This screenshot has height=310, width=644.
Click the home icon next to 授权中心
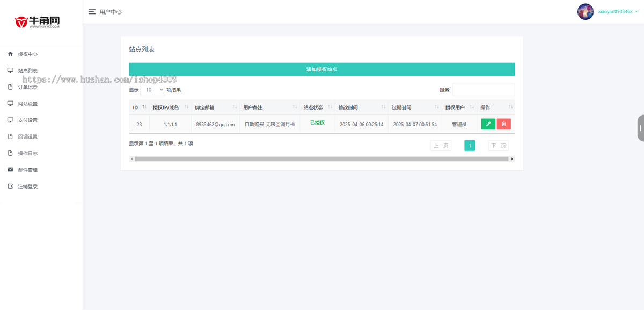(x=10, y=54)
